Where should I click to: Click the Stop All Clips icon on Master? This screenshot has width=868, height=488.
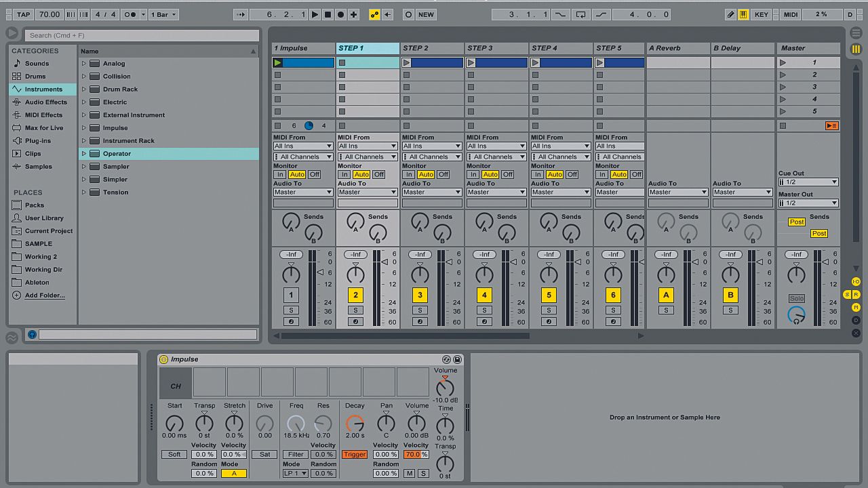[783, 125]
